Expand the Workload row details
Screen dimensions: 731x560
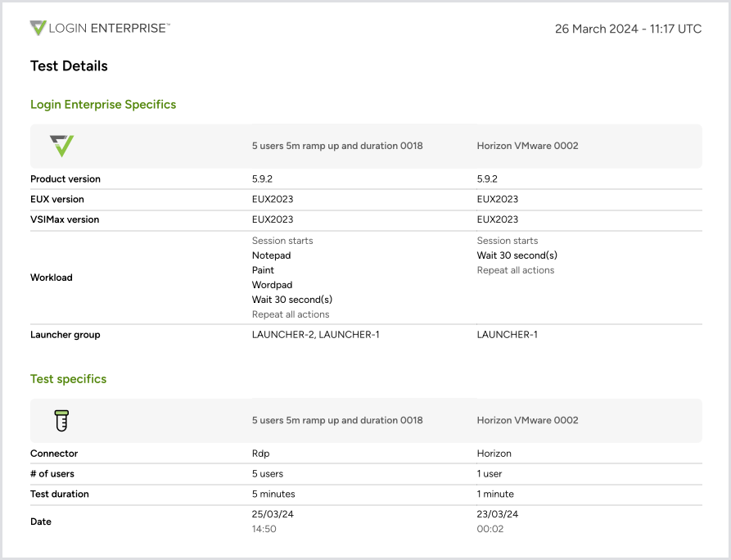click(52, 277)
